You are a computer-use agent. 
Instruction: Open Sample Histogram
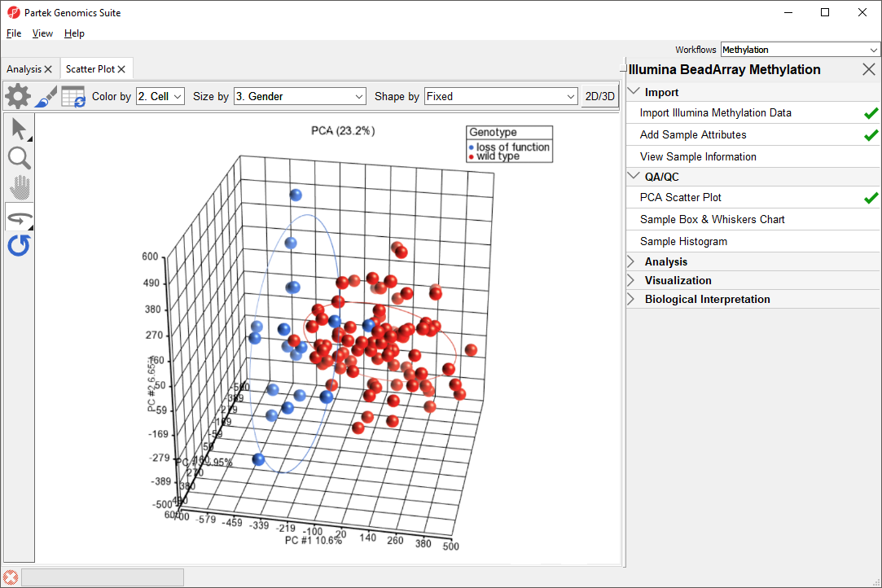(683, 241)
